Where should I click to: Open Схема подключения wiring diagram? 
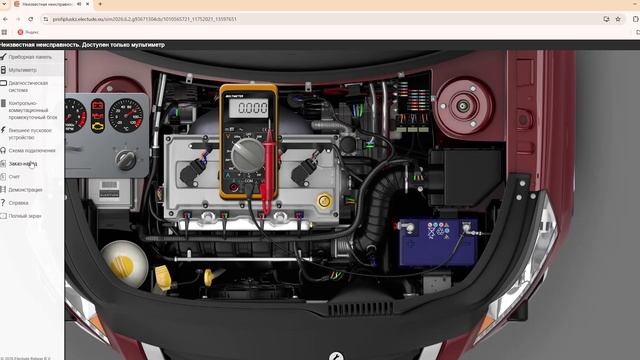pos(32,151)
